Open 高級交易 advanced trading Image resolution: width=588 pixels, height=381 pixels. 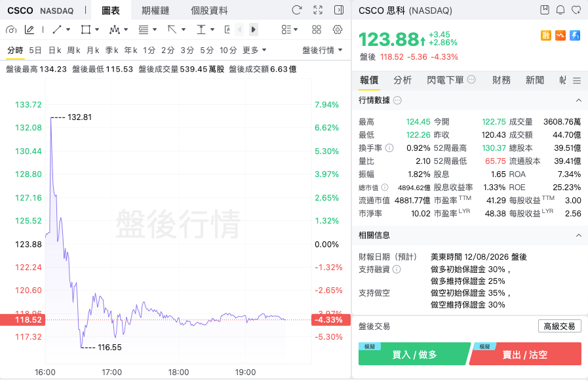[x=560, y=327]
